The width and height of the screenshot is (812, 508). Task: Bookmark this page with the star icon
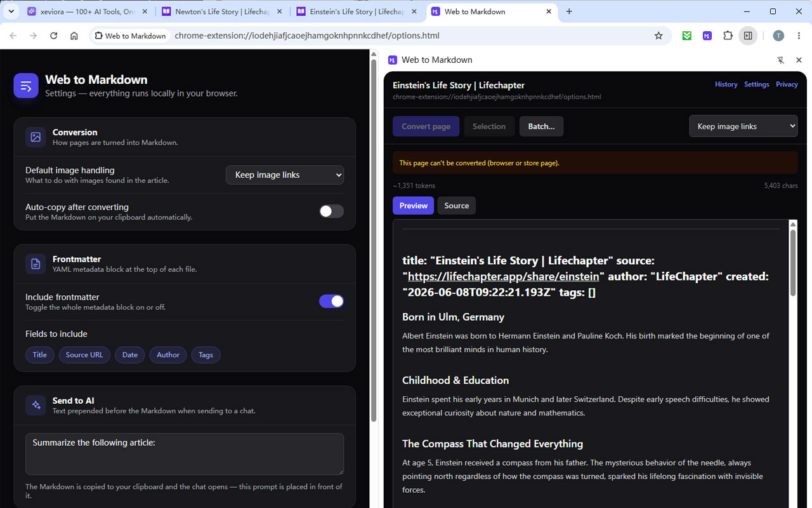[658, 36]
